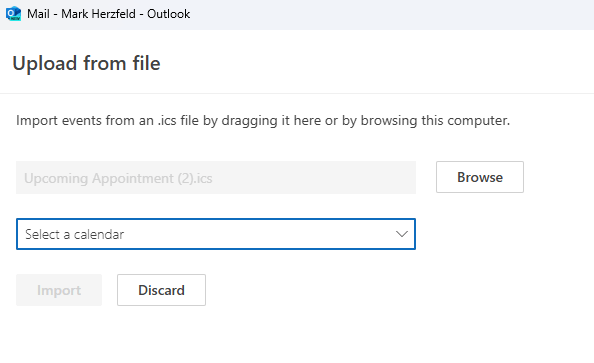Click the '.ics' extension in the file name field
This screenshot has height=363, width=594.
(x=202, y=178)
